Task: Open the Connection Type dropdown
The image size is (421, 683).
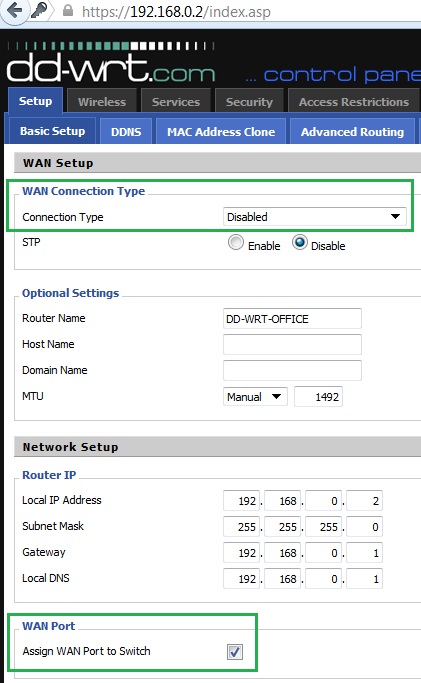Action: tap(315, 216)
